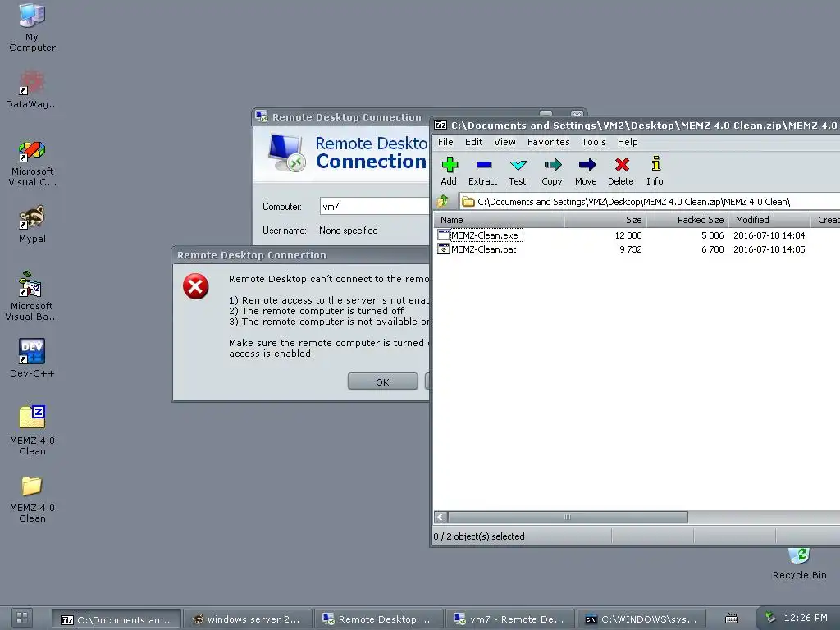
Task: Open the View menu in 7-Zip
Action: [504, 142]
